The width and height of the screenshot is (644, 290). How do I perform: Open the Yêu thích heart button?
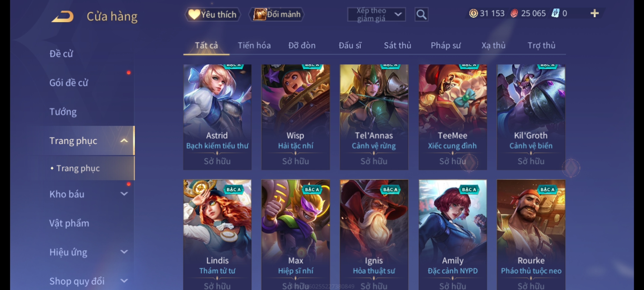[x=213, y=15]
